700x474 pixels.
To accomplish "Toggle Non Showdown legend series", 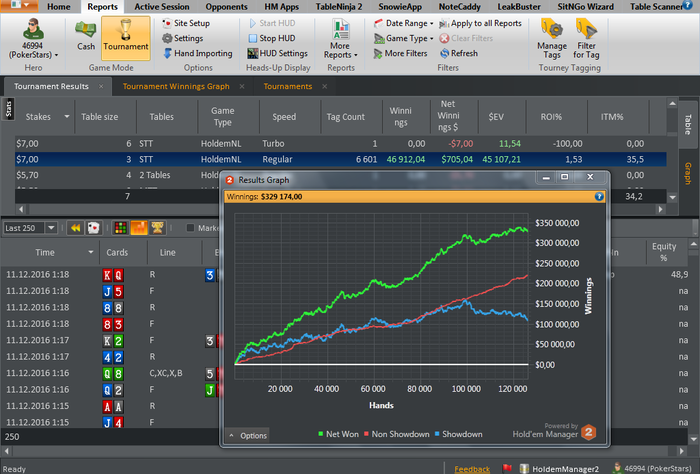I will point(396,434).
